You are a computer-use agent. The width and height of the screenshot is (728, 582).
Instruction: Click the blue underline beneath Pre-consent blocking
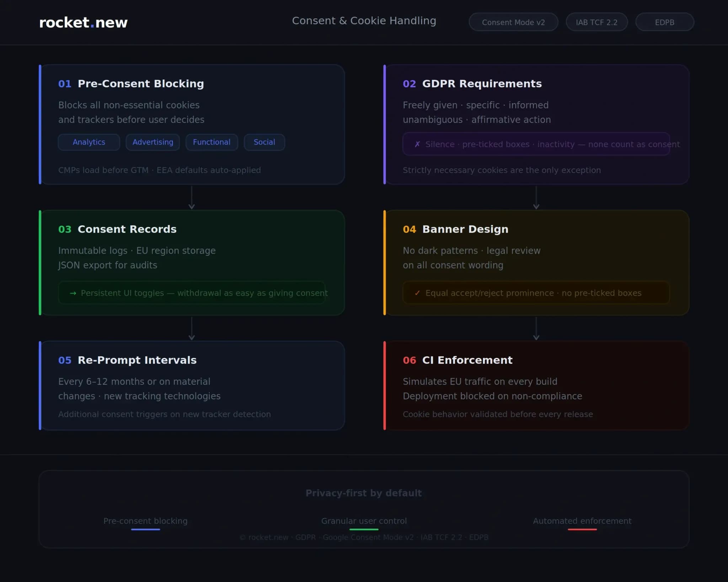click(145, 529)
